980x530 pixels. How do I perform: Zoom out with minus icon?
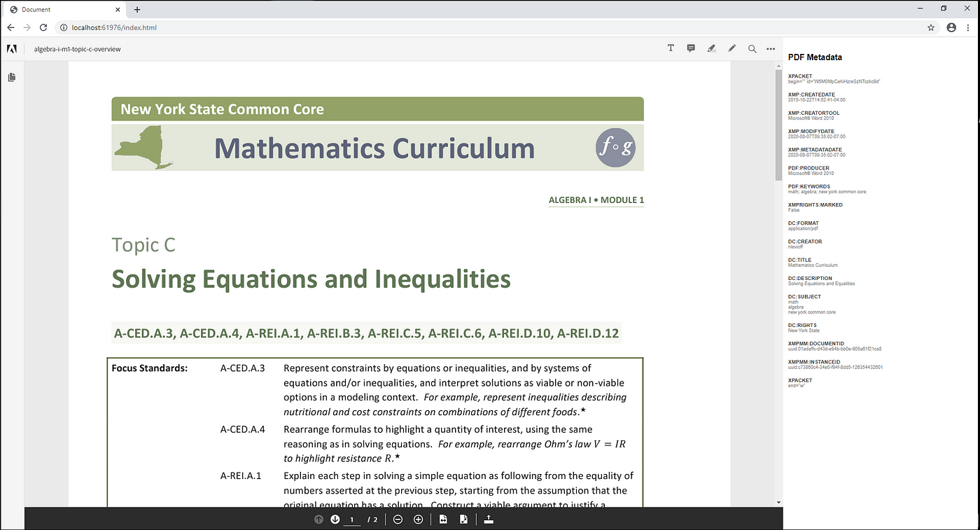398,519
